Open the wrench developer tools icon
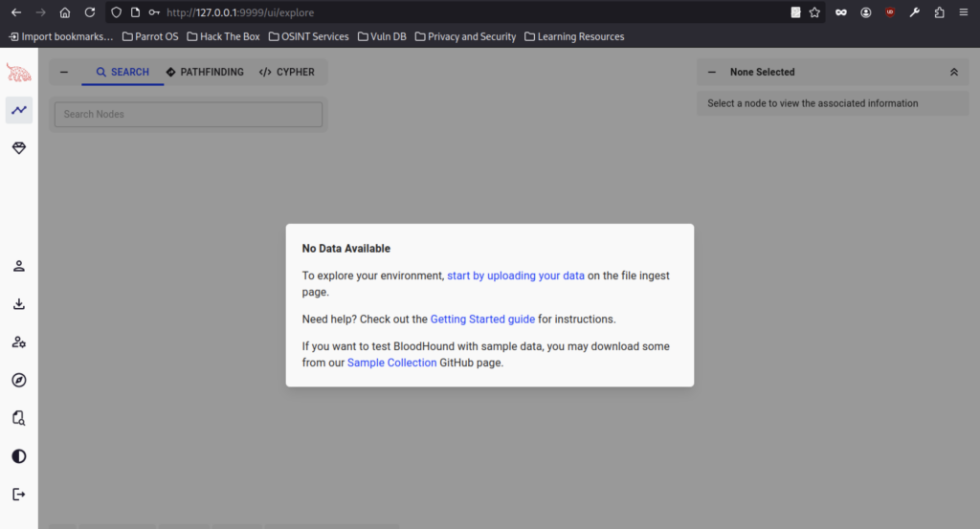Image resolution: width=980 pixels, height=529 pixels. (914, 12)
